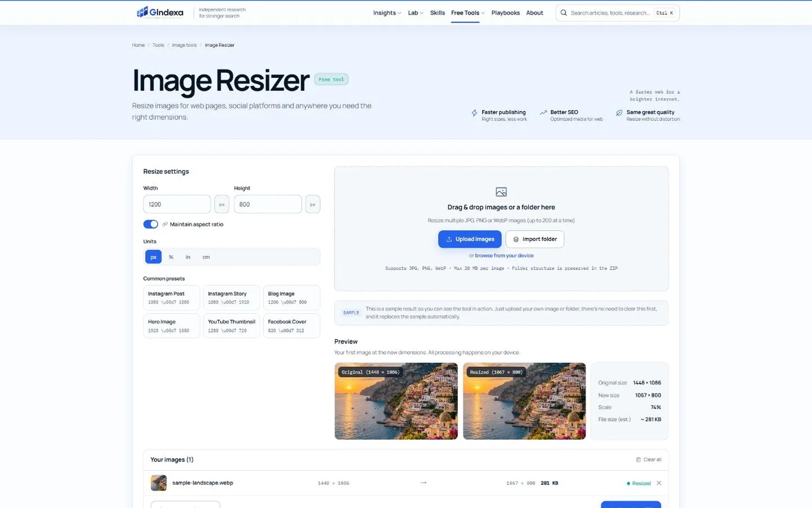Click the GIndexa logo

click(160, 12)
